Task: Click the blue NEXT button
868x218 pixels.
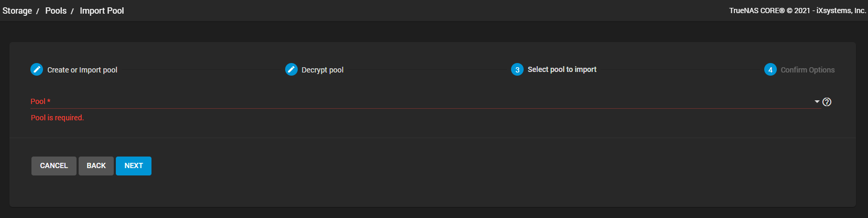Action: pyautogui.click(x=134, y=166)
